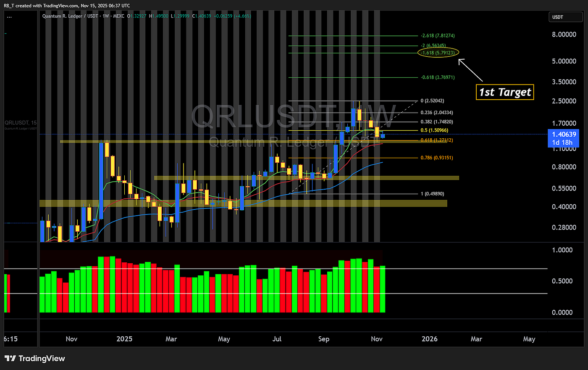Select the 0.236 (2.04334) Fibonacci label

tap(437, 113)
